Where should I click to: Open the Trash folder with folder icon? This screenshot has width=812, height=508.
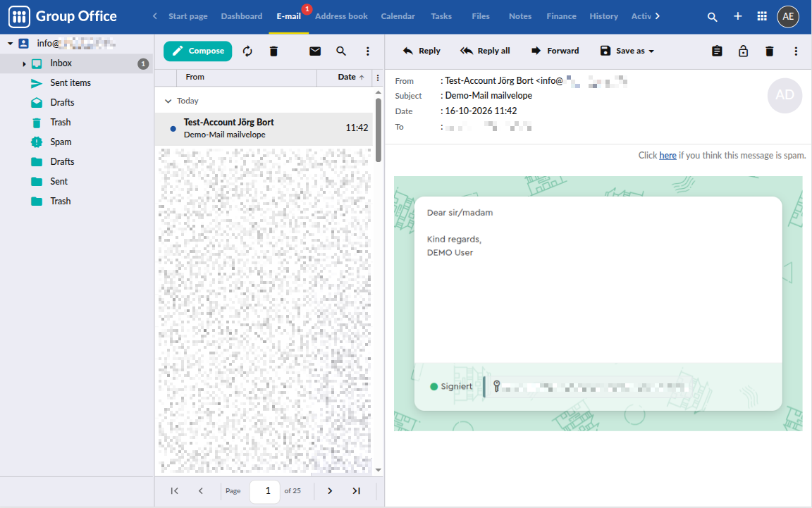point(60,201)
